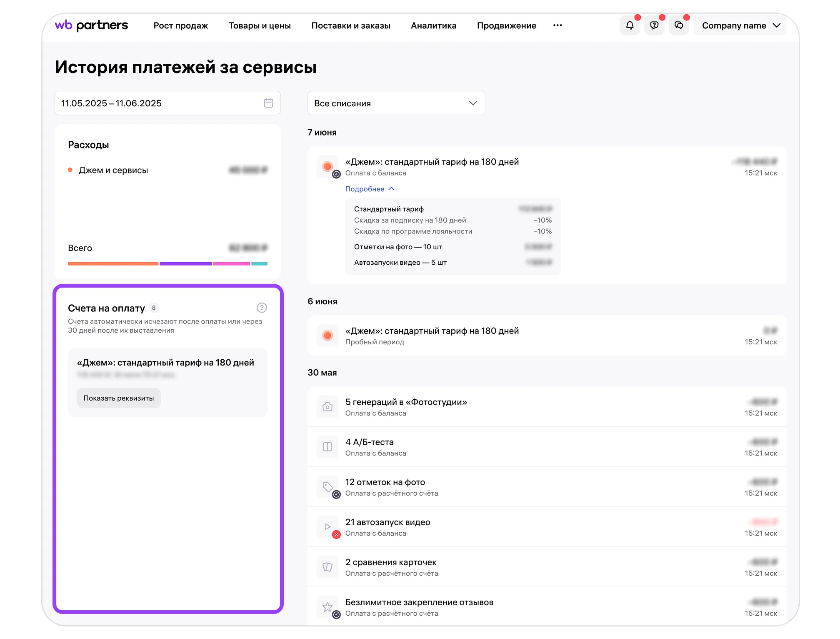Click the А/Б-теста split icon
Image resolution: width=840 pixels, height=639 pixels.
tap(327, 447)
